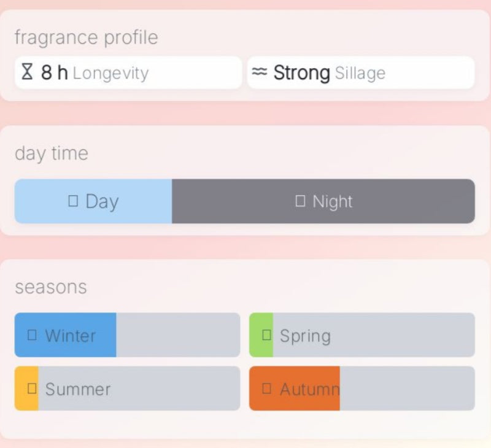
Task: Click the "fragrance profile" heading
Action: pyautogui.click(x=86, y=37)
